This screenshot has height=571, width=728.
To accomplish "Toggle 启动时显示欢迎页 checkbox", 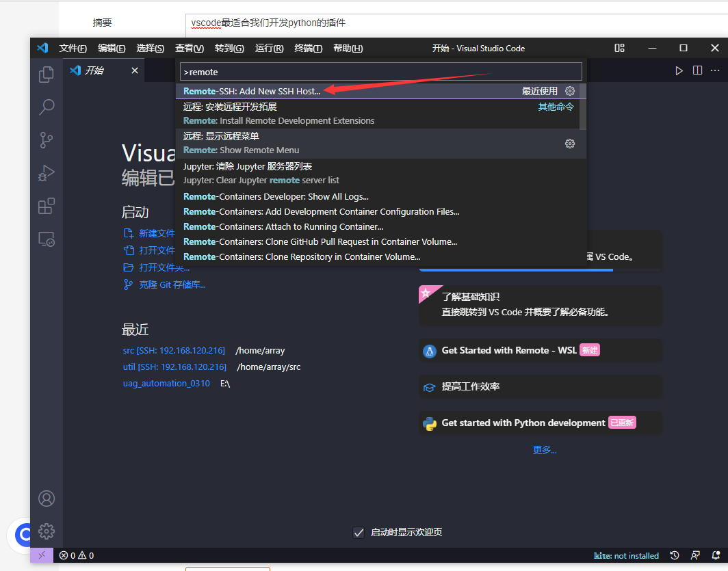I will point(359,533).
